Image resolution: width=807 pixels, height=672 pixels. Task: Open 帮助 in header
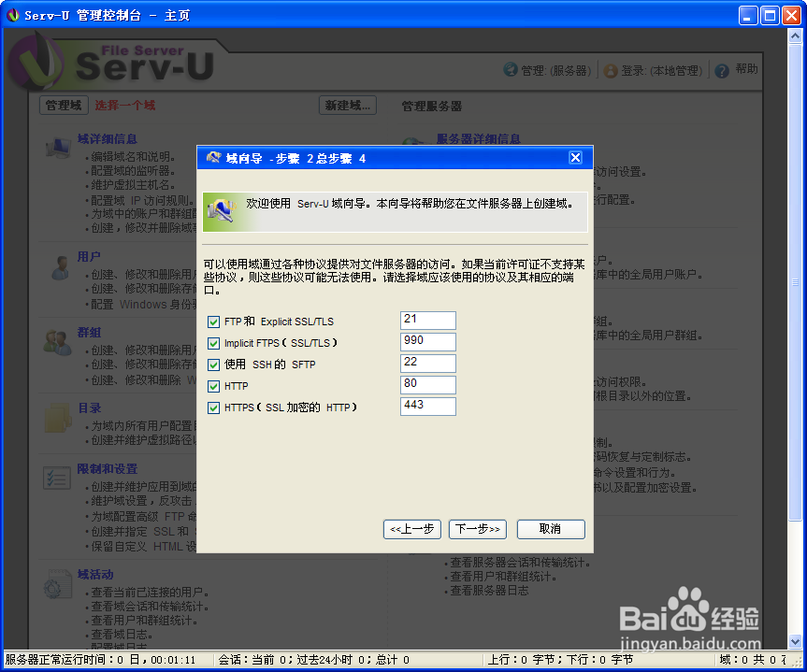[x=746, y=69]
